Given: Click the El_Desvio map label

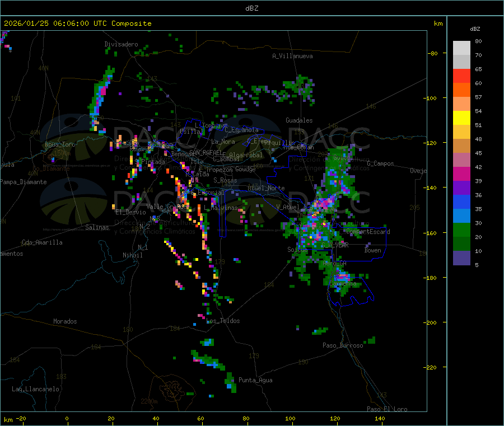Looking at the screenshot, I should [131, 212].
